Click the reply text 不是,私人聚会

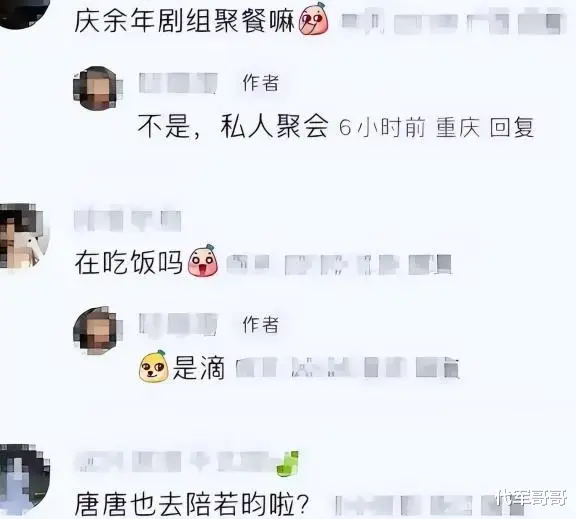(233, 127)
